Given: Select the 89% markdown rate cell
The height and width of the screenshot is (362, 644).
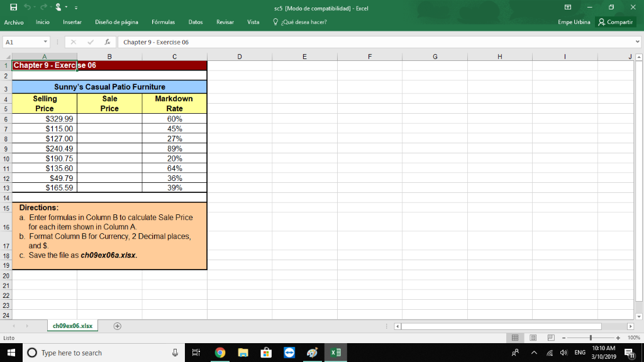Looking at the screenshot, I should pos(175,148).
